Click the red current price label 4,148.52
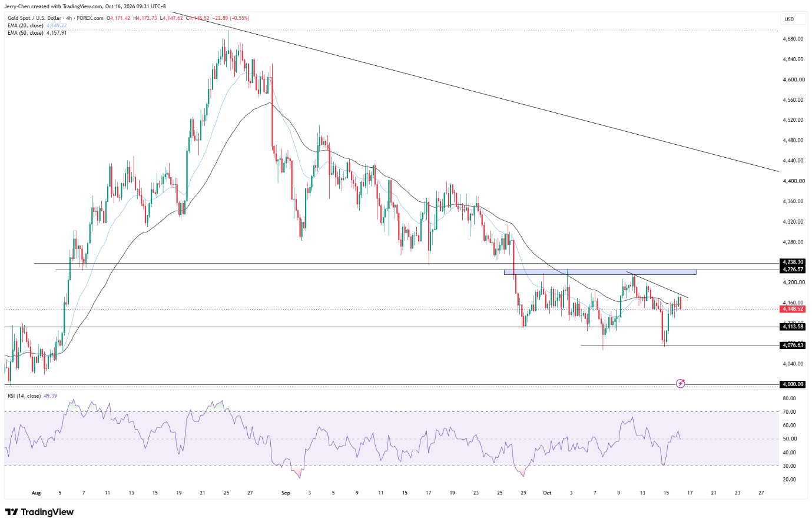The height and width of the screenshot is (525, 812). (x=793, y=309)
